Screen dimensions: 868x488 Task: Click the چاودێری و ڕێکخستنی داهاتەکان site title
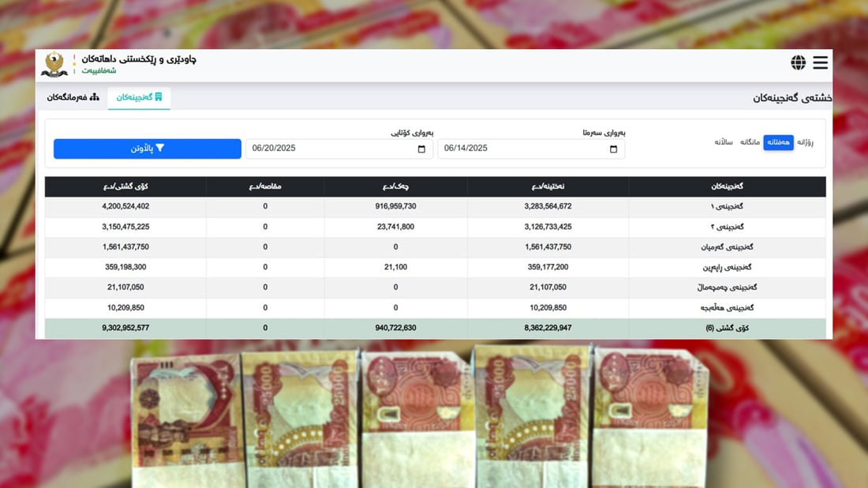click(140, 59)
